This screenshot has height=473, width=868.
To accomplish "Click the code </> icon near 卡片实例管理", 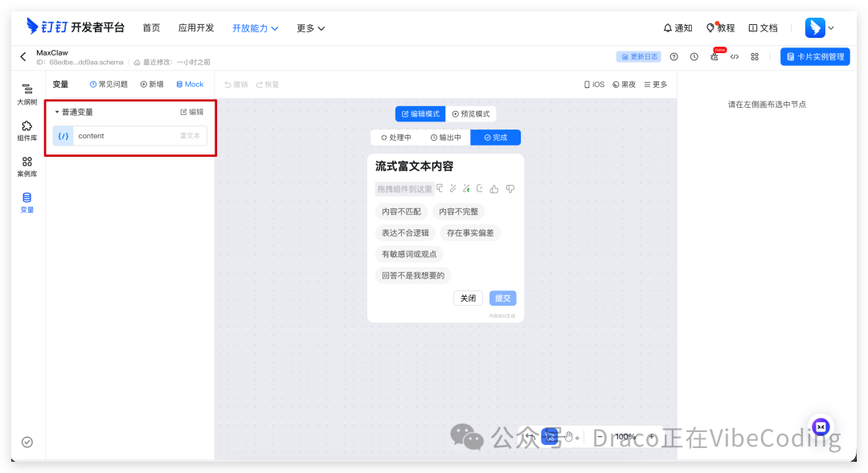I will (734, 56).
